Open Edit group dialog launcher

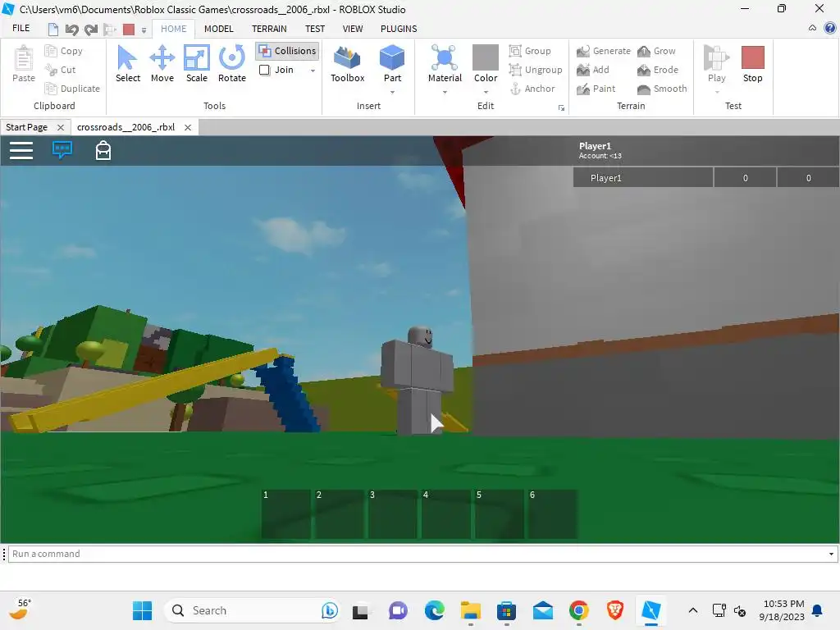(x=561, y=108)
